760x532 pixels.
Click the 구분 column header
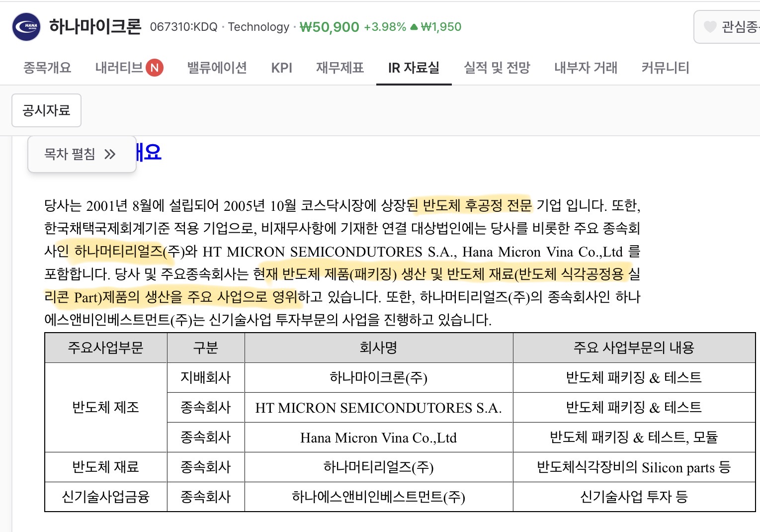pos(206,348)
